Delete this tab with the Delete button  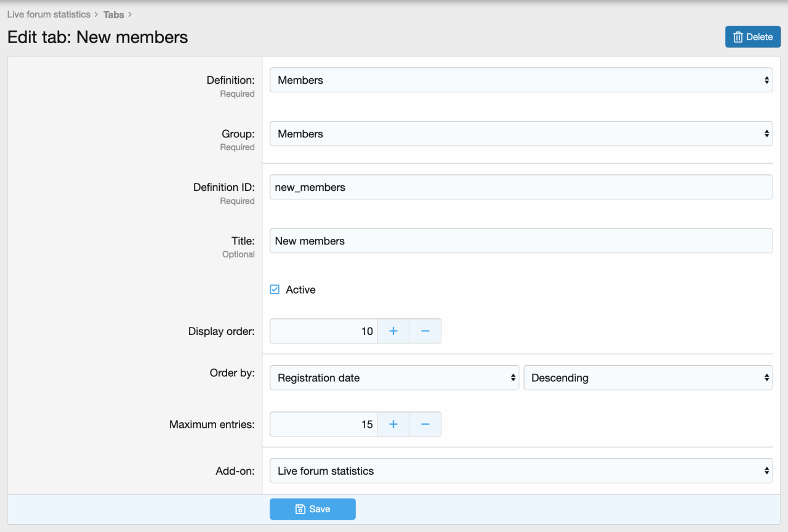(753, 37)
